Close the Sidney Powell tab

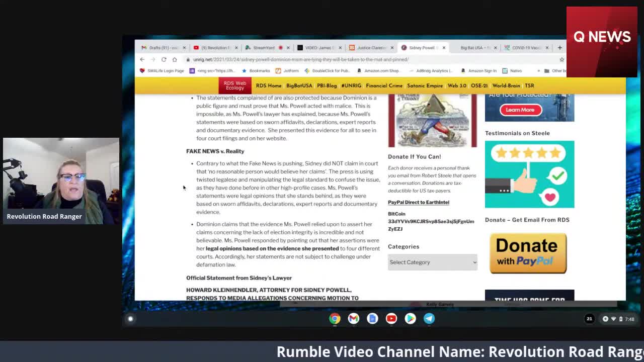click(444, 48)
